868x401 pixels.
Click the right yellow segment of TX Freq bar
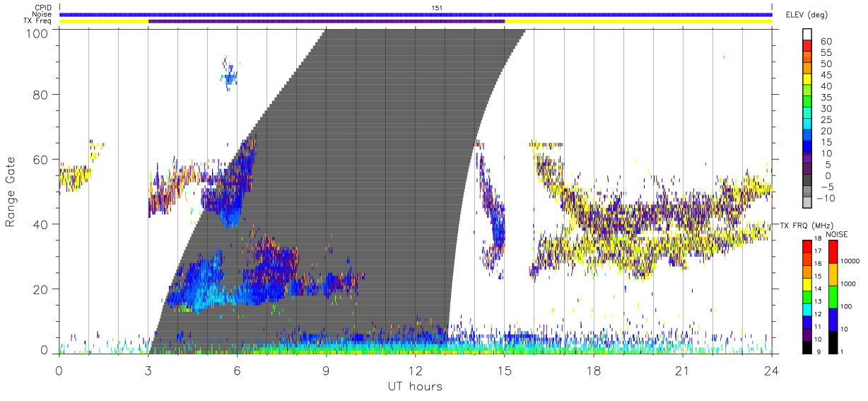(x=638, y=21)
